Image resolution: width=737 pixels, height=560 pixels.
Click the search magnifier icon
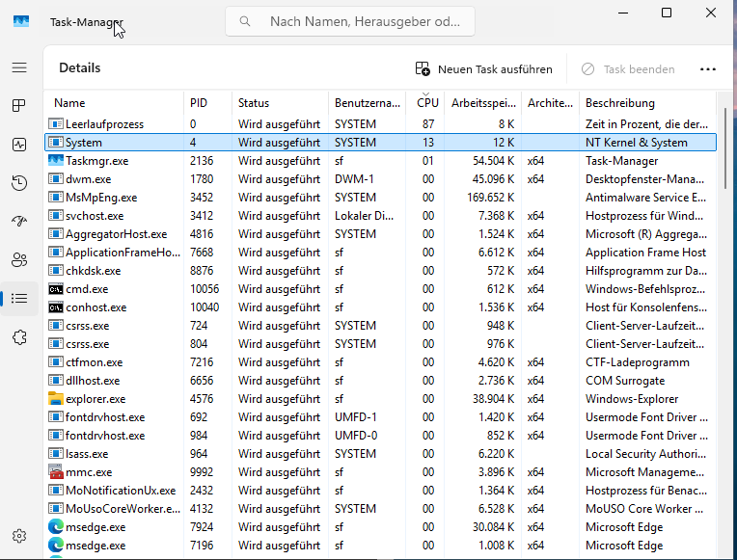click(x=244, y=21)
